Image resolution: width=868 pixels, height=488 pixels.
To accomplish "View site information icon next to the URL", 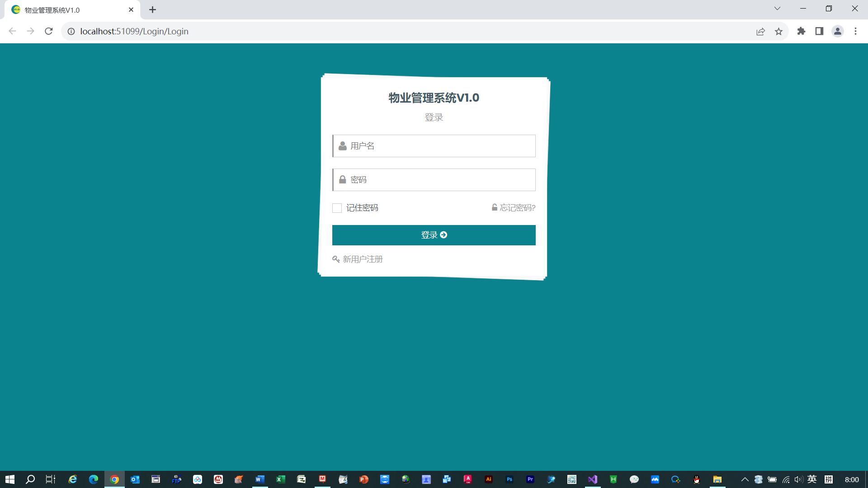I will (71, 31).
